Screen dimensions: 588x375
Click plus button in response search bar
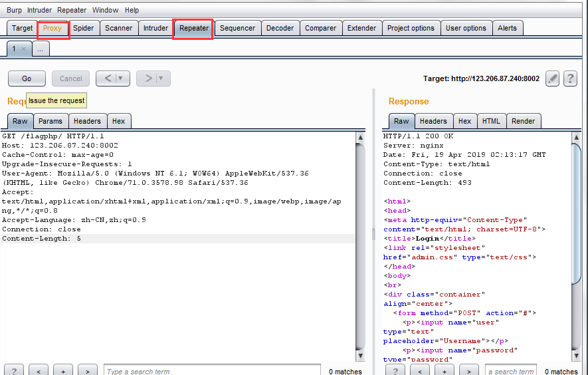click(x=444, y=371)
